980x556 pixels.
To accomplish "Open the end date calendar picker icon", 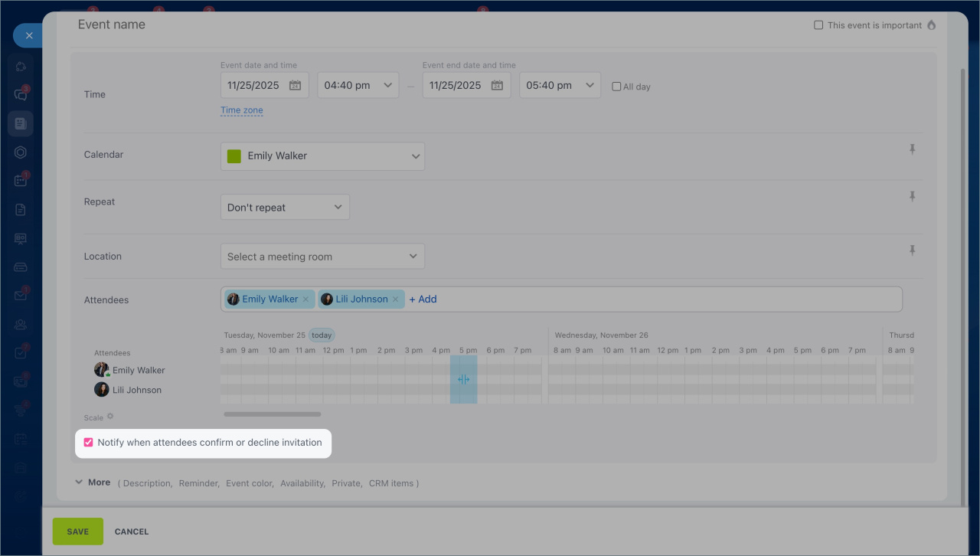I will 497,86.
